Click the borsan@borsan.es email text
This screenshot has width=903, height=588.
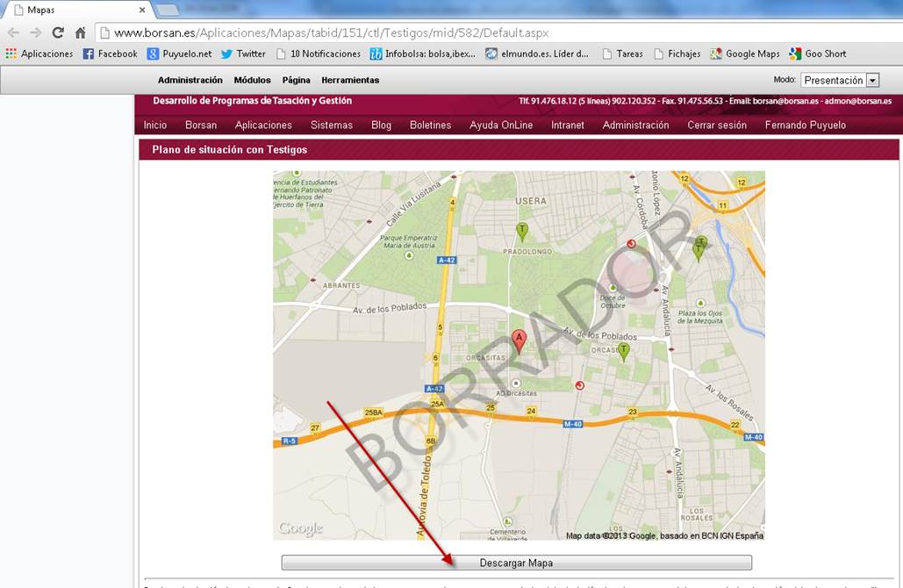(785, 101)
